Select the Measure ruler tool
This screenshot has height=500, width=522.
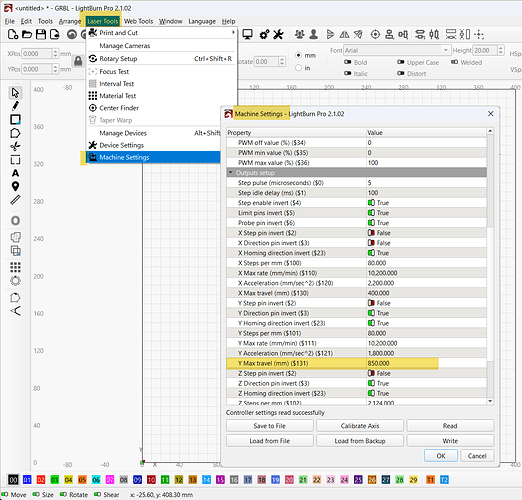point(15,200)
